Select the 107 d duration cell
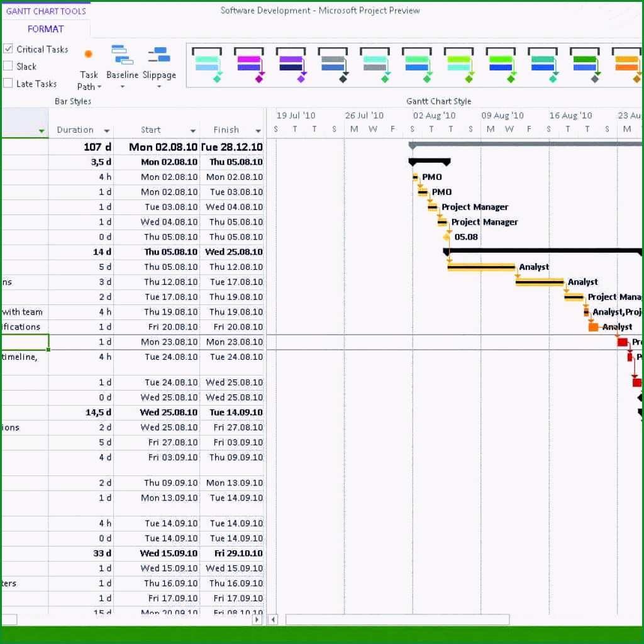644x644 pixels. point(81,147)
